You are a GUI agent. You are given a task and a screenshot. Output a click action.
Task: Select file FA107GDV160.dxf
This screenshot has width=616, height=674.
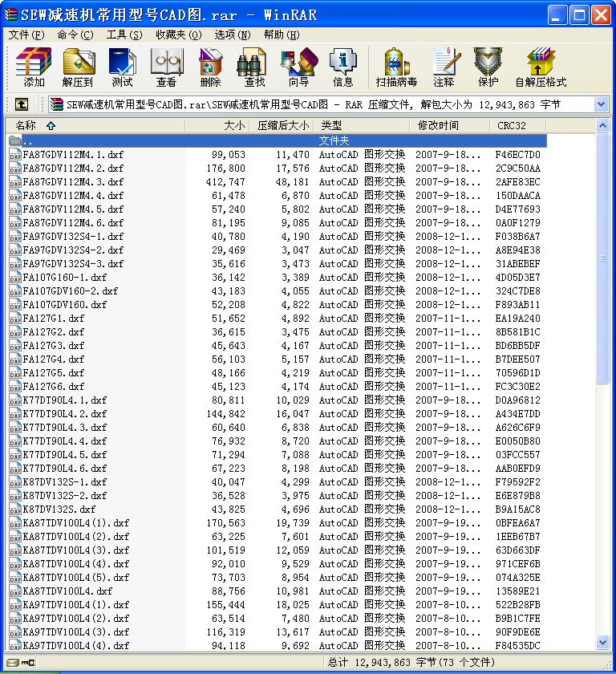tap(64, 305)
